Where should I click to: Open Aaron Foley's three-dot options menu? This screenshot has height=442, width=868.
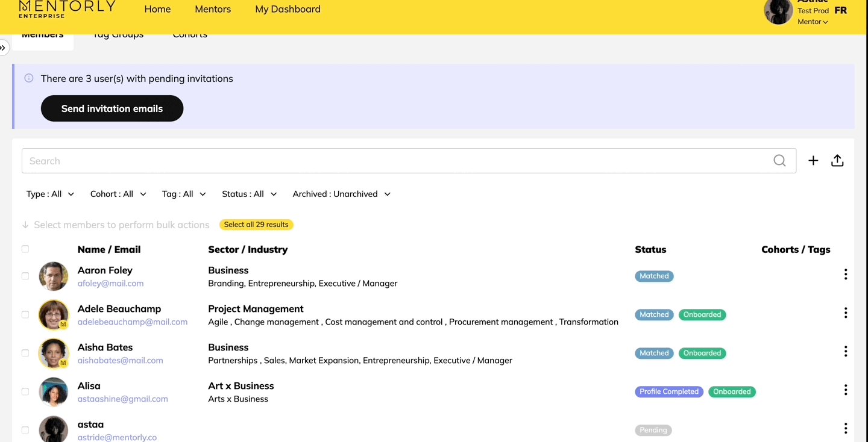click(845, 275)
